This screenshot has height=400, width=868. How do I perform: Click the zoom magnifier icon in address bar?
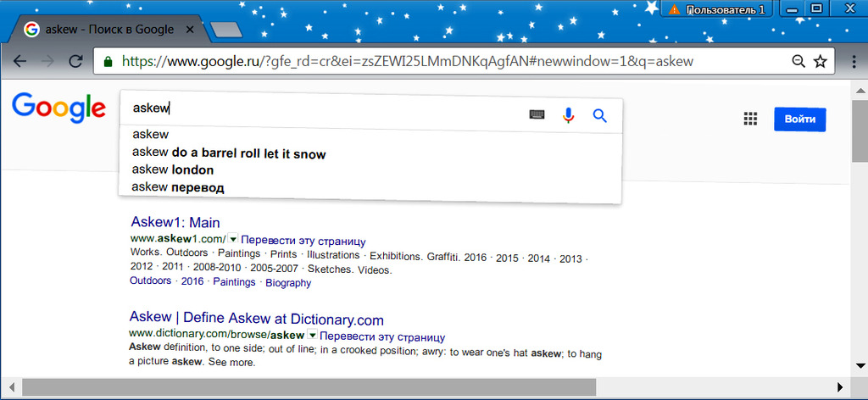(x=798, y=61)
